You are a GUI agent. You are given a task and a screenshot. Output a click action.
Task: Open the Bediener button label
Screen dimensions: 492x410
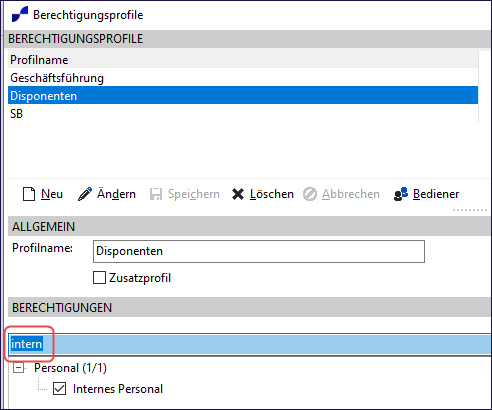436,194
